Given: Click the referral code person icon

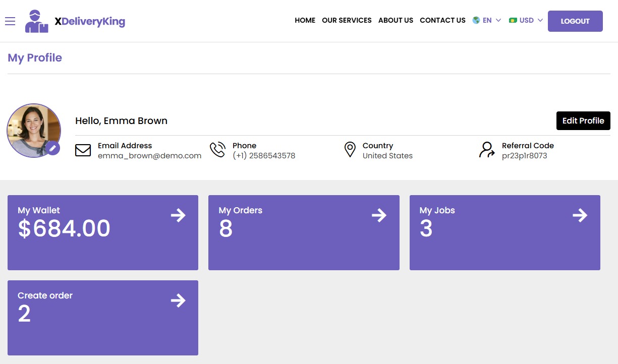Looking at the screenshot, I should 486,150.
